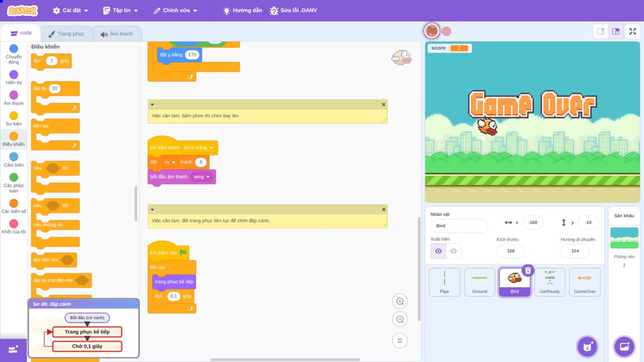
Task: Enter fullscreen stage mode
Action: 632,31
